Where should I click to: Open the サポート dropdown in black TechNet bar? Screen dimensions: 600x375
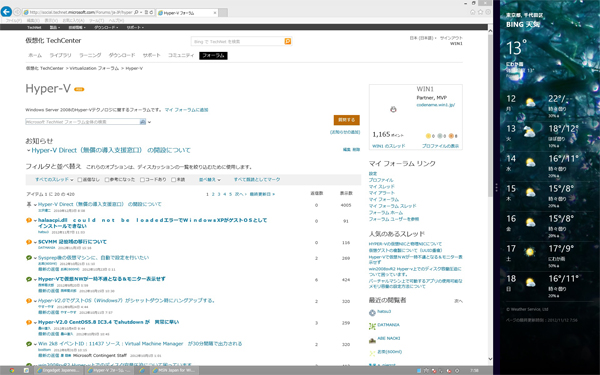(x=135, y=27)
